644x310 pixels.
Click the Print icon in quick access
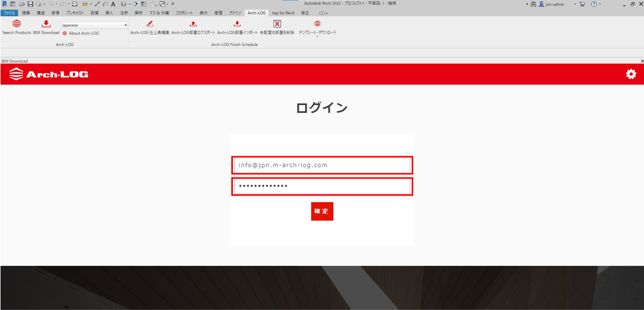coord(75,4)
